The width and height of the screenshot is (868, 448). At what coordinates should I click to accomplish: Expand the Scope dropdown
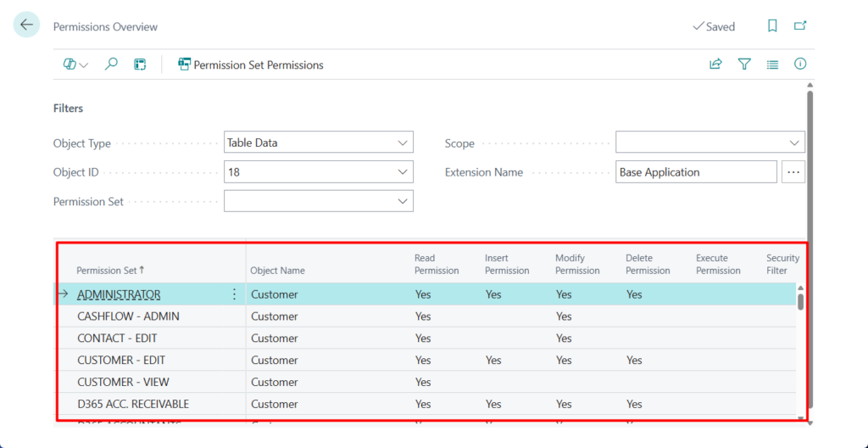point(794,143)
